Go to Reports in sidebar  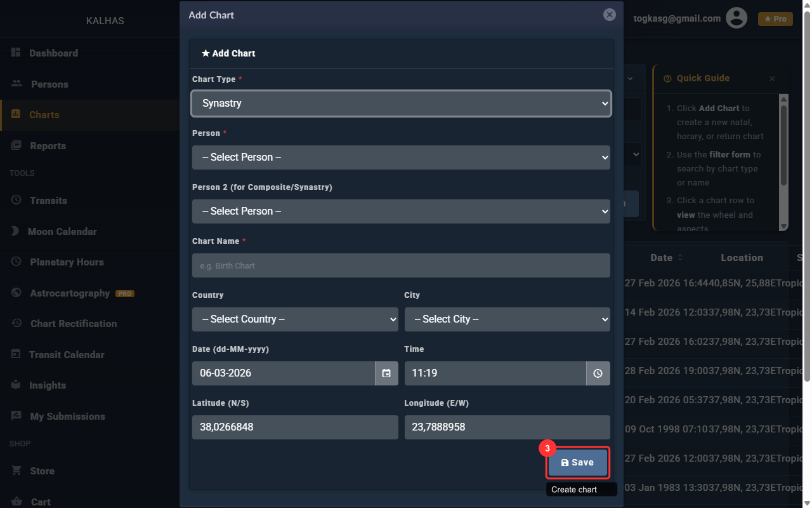pyautogui.click(x=48, y=146)
